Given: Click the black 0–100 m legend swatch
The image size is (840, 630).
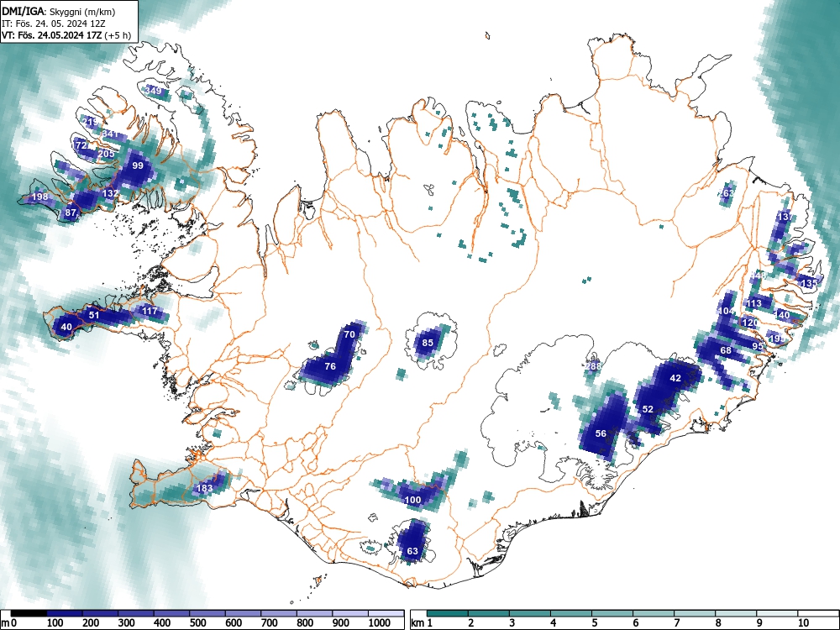Looking at the screenshot, I should coord(29,613).
